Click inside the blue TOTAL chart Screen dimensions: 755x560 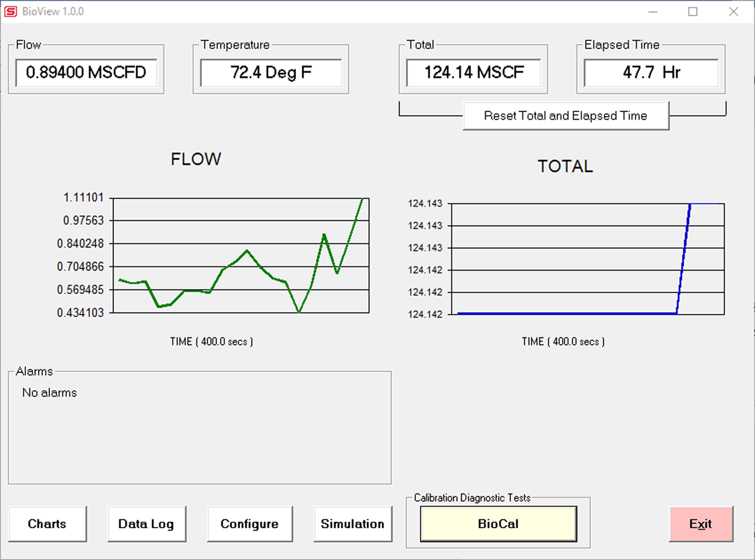pyautogui.click(x=587, y=259)
